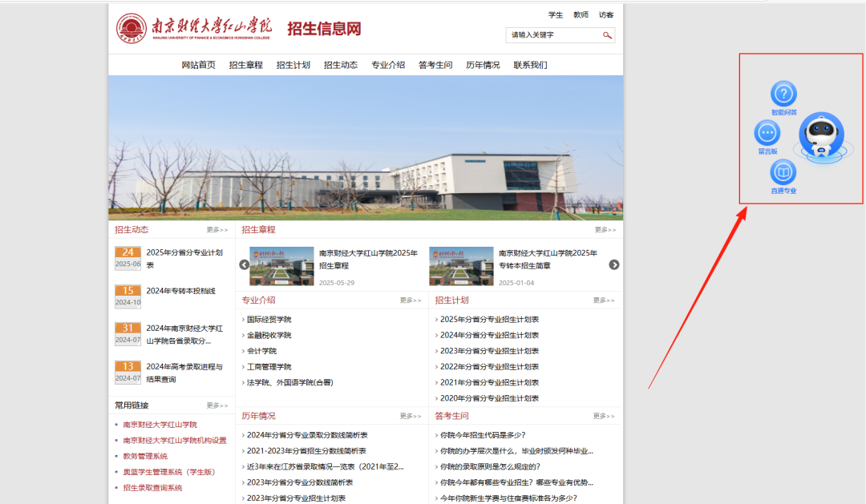Open 2024年分省分专业录取分数线简析表

307,435
